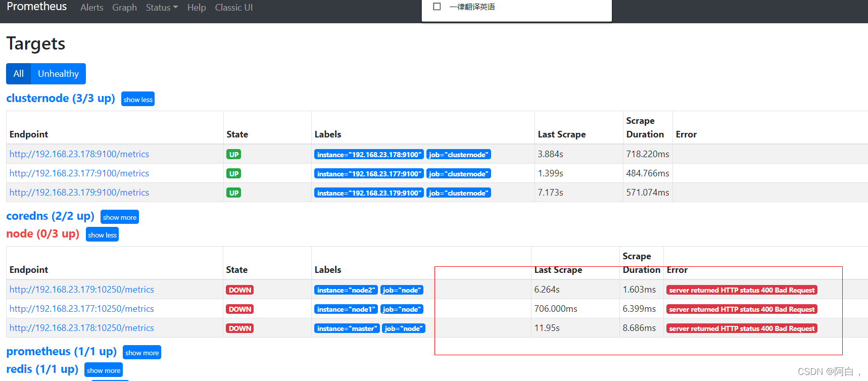Click instance="192.168.23.177:9100" label badge

369,174
